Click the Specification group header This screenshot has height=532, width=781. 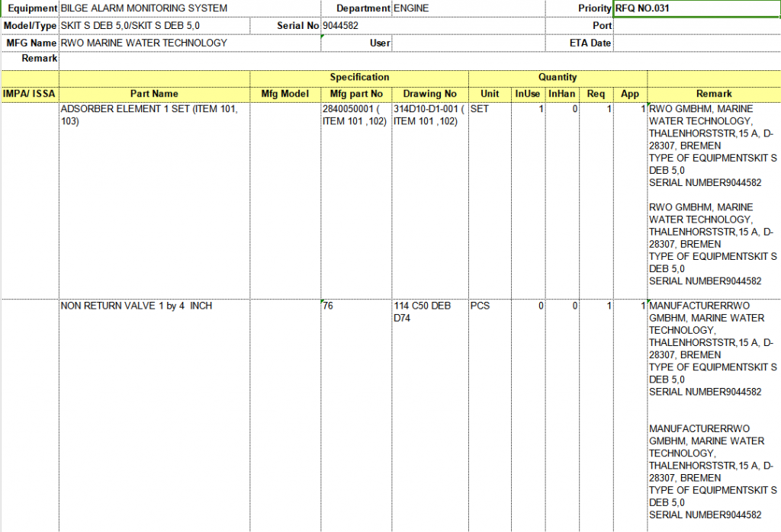pos(359,77)
